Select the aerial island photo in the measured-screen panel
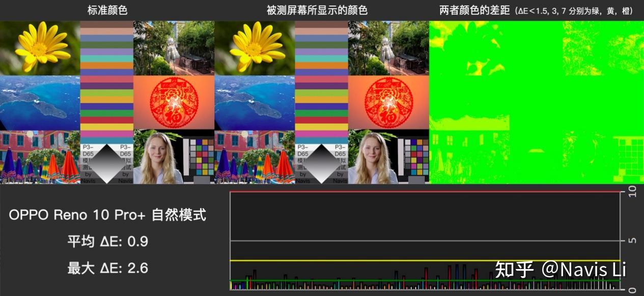This screenshot has width=644, height=296. click(x=255, y=103)
